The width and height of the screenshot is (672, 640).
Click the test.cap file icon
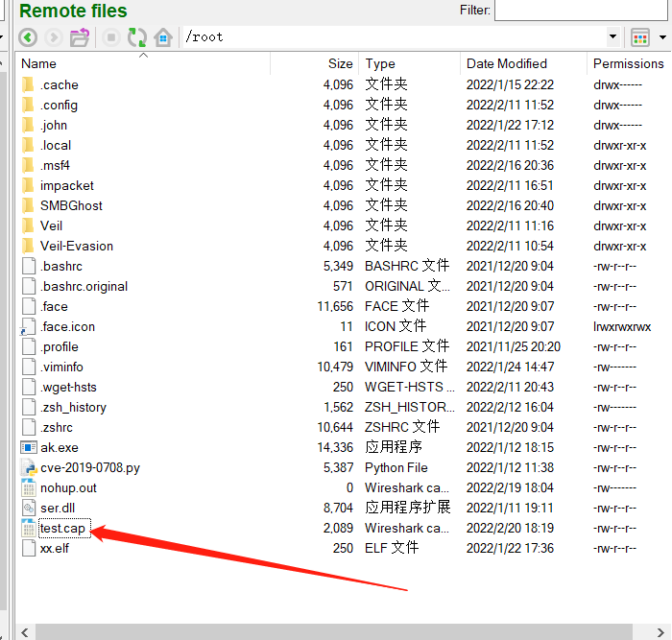point(29,528)
